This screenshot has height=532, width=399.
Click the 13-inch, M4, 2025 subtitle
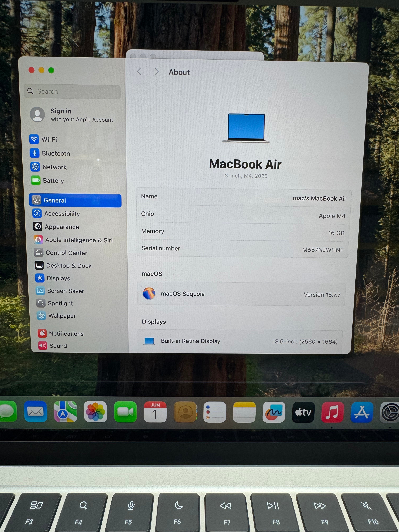pos(245,176)
